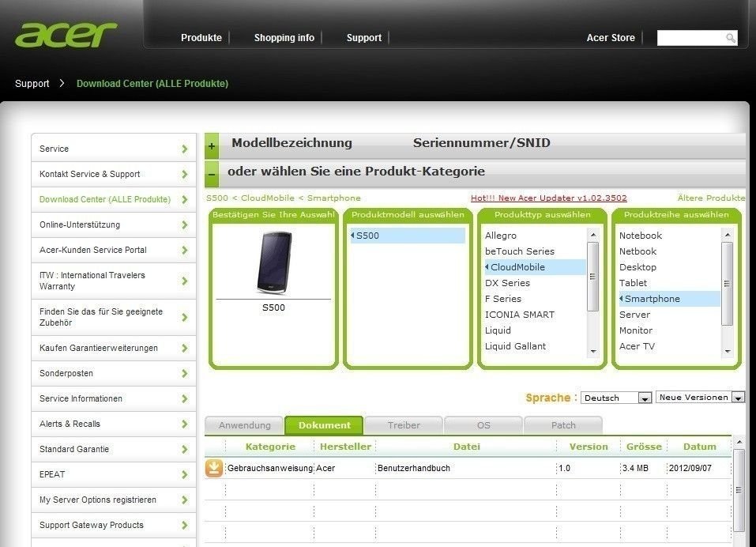Select Allegro product type
This screenshot has width=756, height=547.
pyautogui.click(x=501, y=236)
